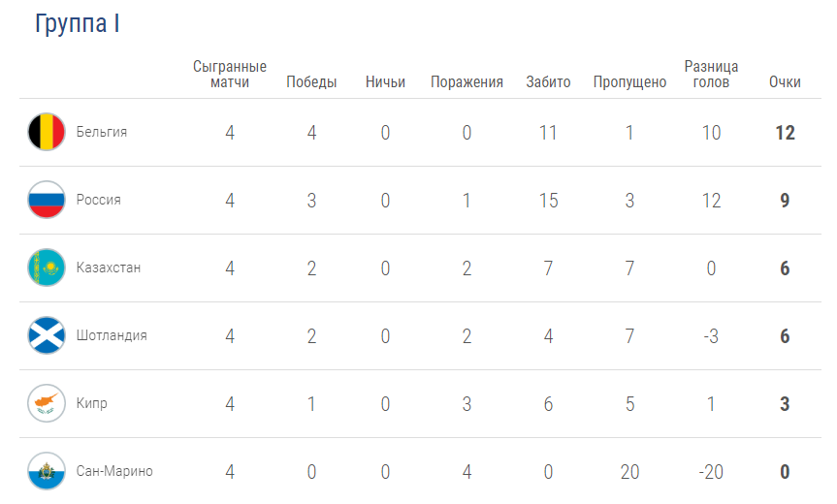Viewport: 837px width, 504px height.
Task: Open the Бельгия team link
Action: tap(102, 132)
